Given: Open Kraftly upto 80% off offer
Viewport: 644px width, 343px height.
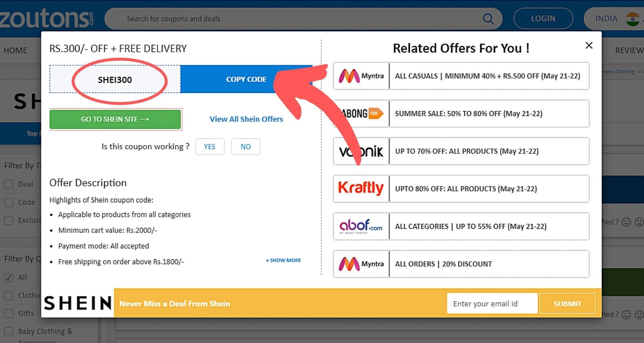Looking at the screenshot, I should pyautogui.click(x=461, y=189).
